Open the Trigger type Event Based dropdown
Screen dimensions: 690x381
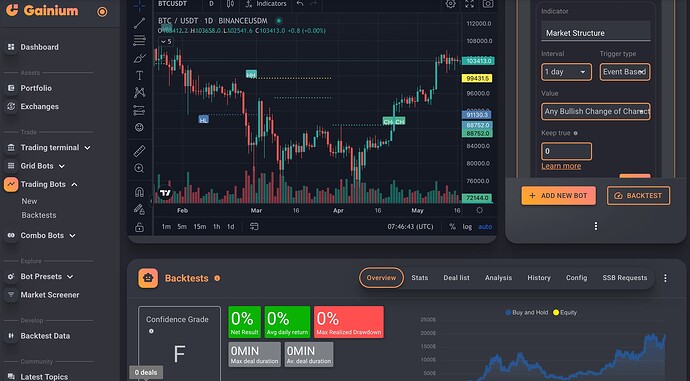pos(625,72)
